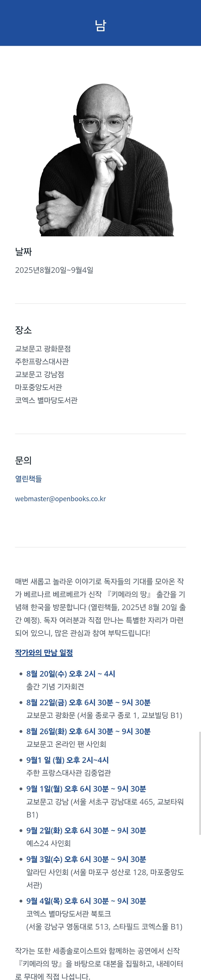Click the 남 title in blue header
The height and width of the screenshot is (980, 201).
[x=100, y=25]
